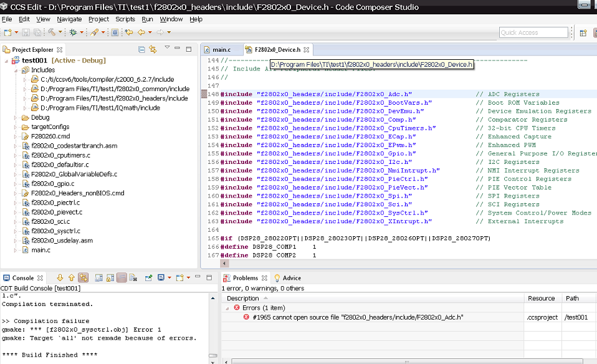
Task: Switch to the main.c editor tab
Action: tap(221, 49)
